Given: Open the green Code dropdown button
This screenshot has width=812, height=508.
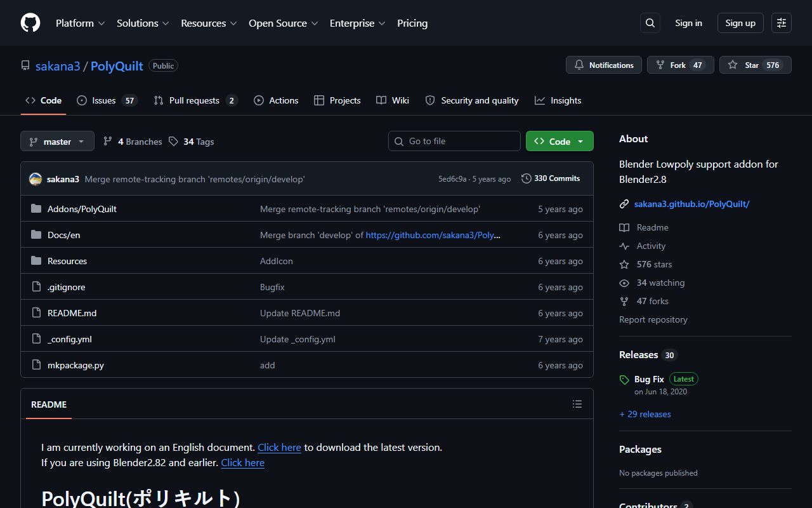Looking at the screenshot, I should [x=560, y=141].
